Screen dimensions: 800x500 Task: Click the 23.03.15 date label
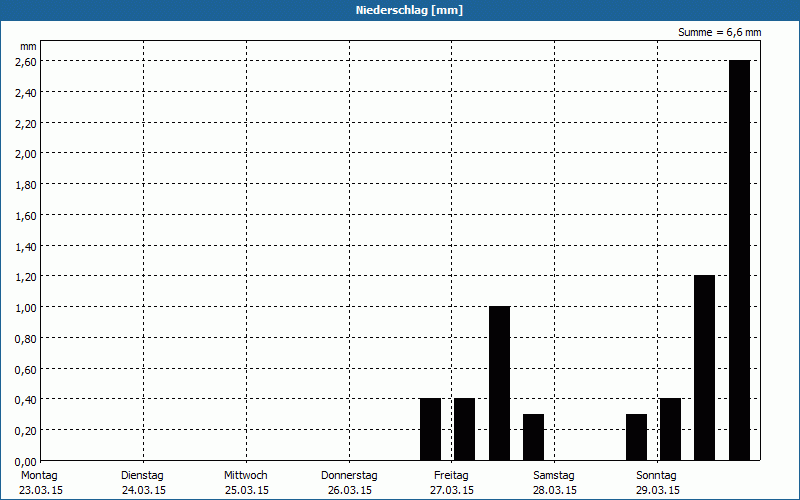(x=41, y=490)
